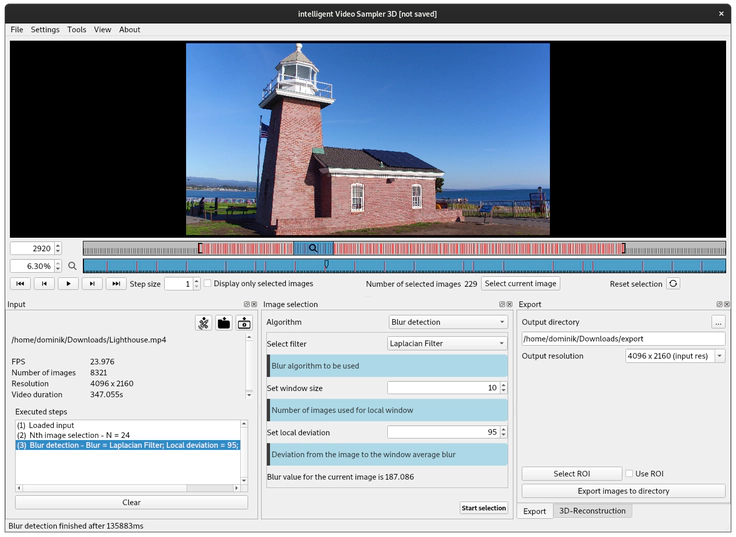Jump to the first frame button

(20, 284)
